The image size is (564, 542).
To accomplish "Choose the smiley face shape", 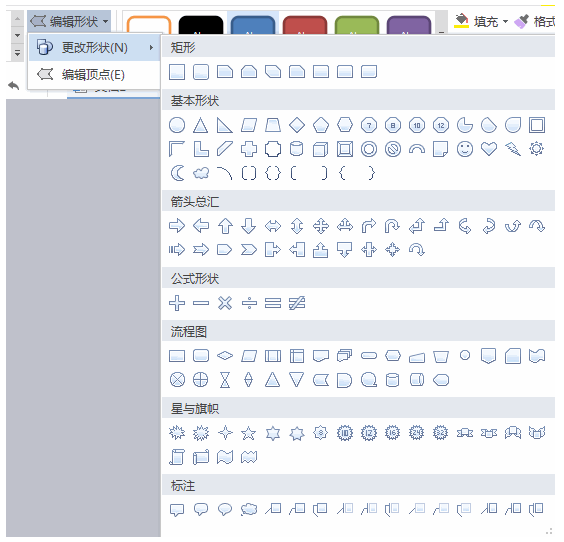I will pyautogui.click(x=465, y=149).
